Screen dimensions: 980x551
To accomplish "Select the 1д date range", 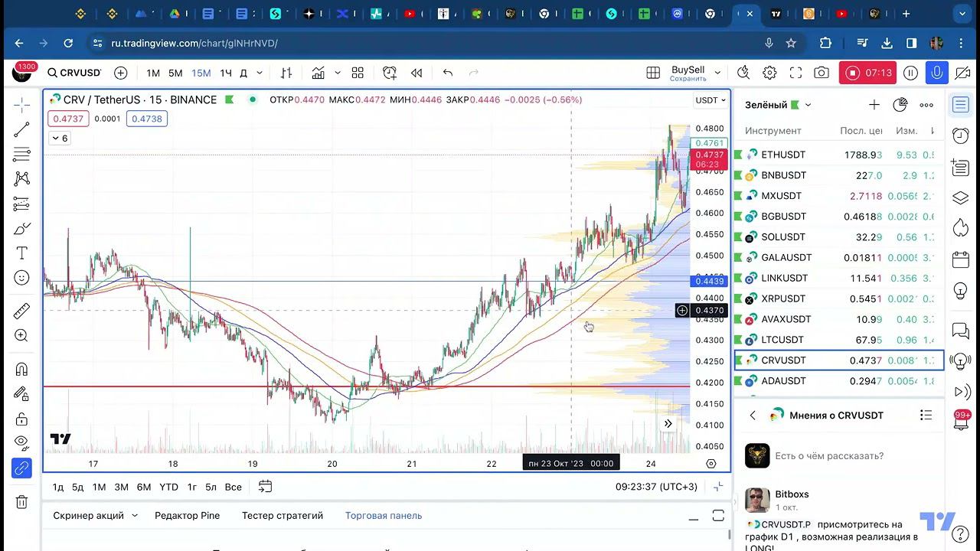I will (58, 487).
